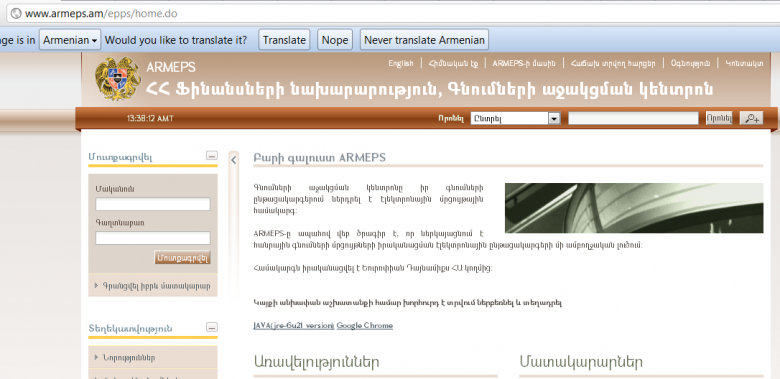Click the Մուտքագրվել login button
This screenshot has width=780, height=379.
pos(183,258)
